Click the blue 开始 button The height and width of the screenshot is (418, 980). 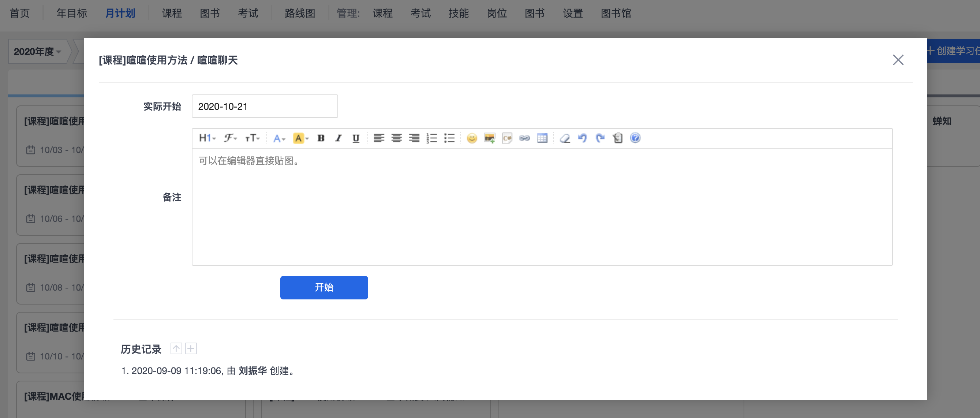point(324,288)
